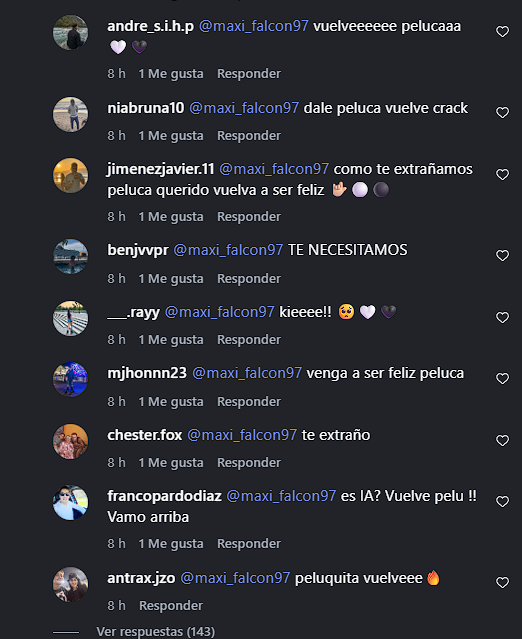Click Responder under jimenezjavier.11's comment

249,217
